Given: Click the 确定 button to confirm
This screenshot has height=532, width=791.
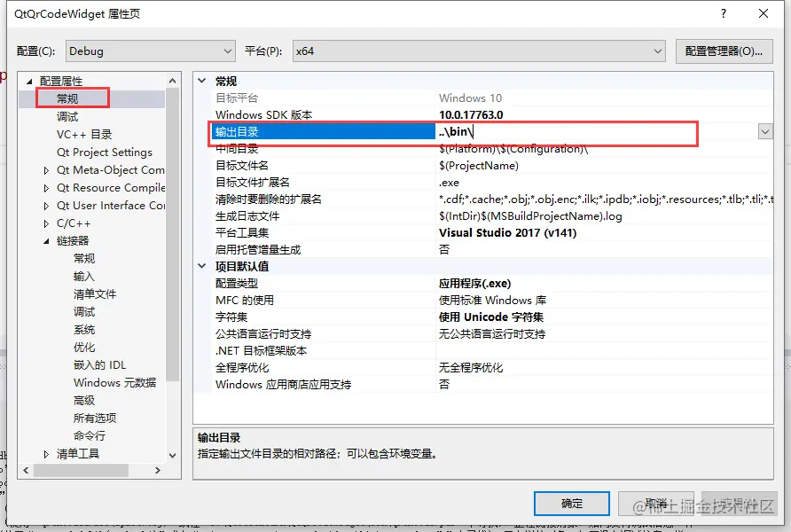Looking at the screenshot, I should click(x=571, y=503).
